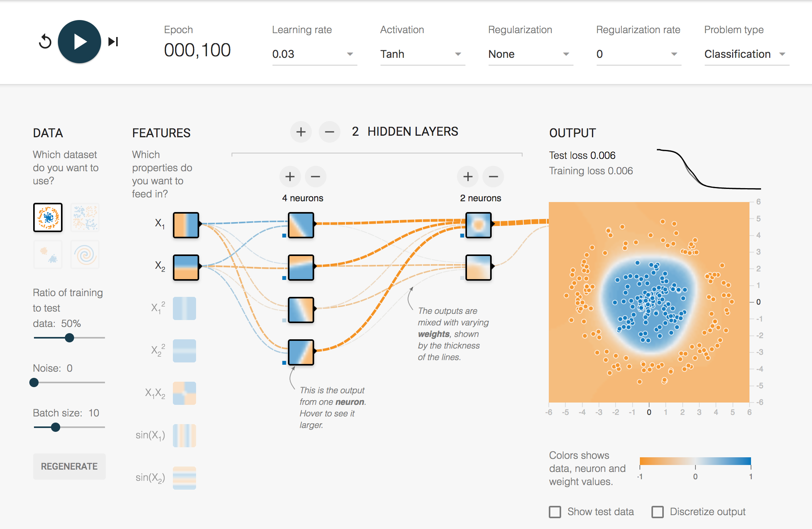Select the Gaussian dataset
Screen dimensions: 812x529
tap(47, 254)
